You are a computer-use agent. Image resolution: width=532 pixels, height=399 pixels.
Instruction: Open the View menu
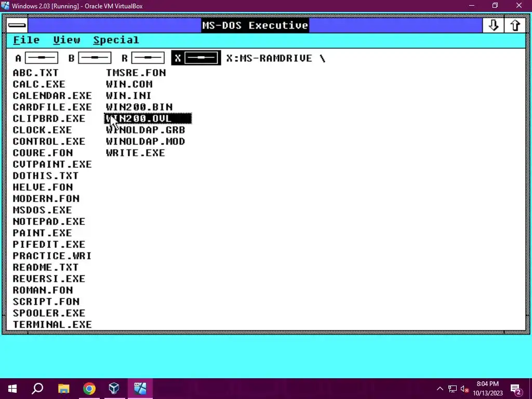tap(66, 40)
